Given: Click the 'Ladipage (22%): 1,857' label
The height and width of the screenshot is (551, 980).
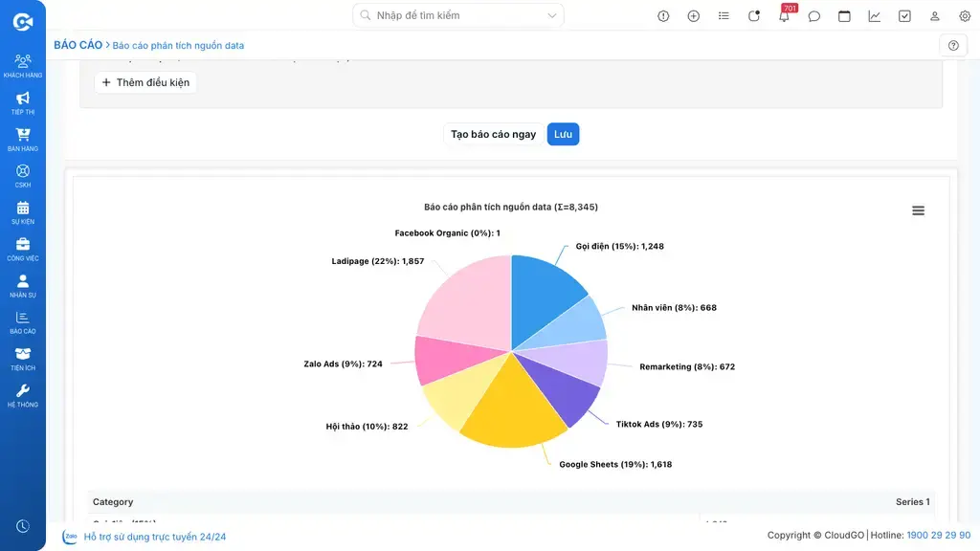Looking at the screenshot, I should [377, 261].
